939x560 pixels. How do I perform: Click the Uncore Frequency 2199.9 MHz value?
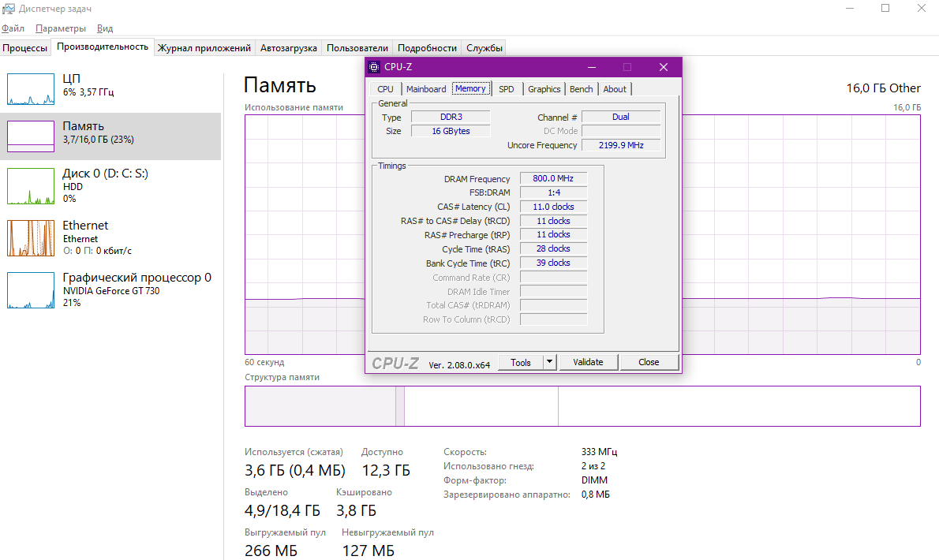(x=621, y=145)
